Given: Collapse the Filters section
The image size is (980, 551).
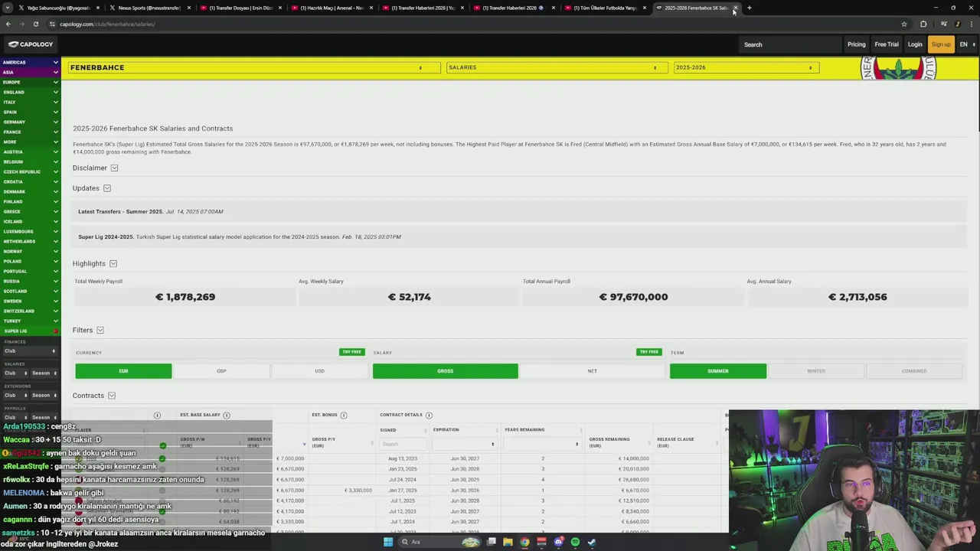Looking at the screenshot, I should click(x=100, y=331).
